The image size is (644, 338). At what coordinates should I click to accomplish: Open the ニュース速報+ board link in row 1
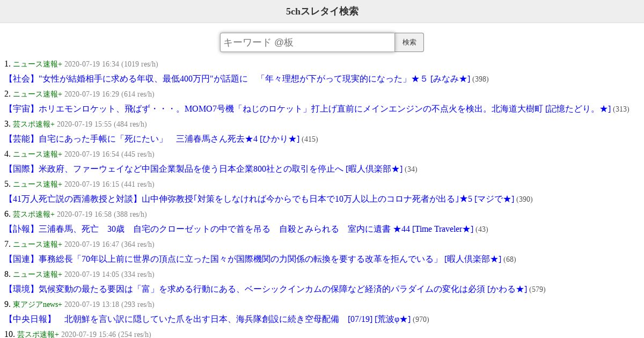(38, 64)
